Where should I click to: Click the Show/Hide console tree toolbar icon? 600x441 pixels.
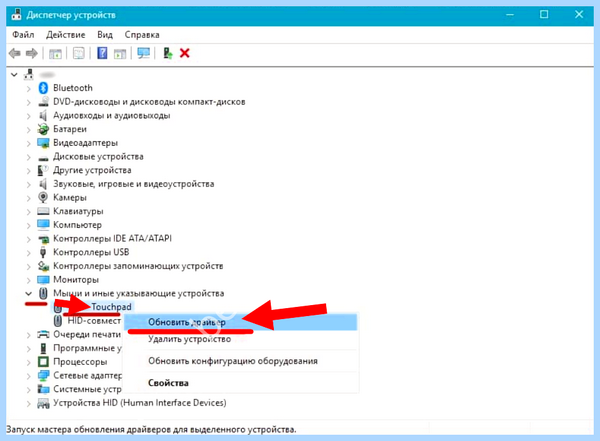(x=55, y=54)
